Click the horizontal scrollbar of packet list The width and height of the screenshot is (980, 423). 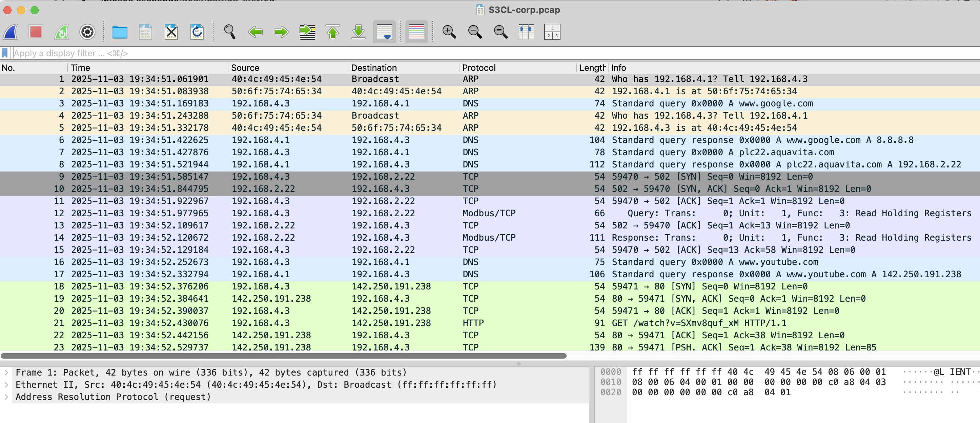point(283,356)
